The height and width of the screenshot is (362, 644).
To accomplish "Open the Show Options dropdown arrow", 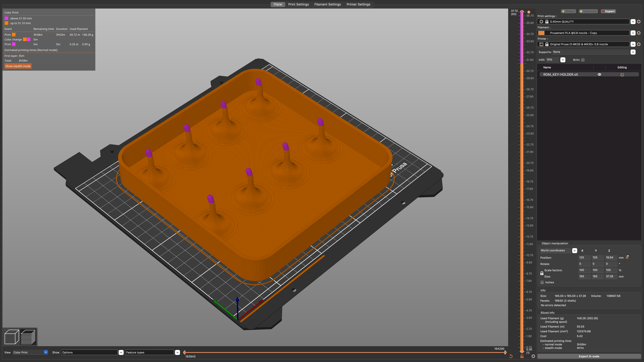I will (x=121, y=352).
